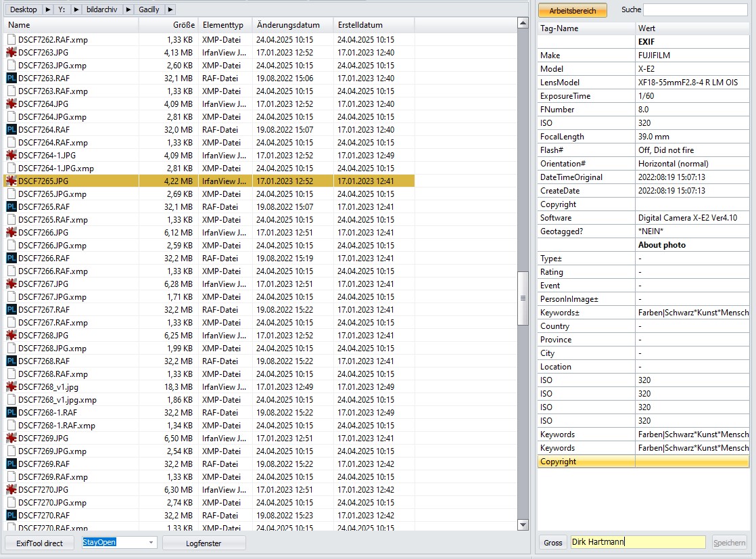Click the Arbeitsbereich button
This screenshot has width=756, height=559.
coord(572,10)
